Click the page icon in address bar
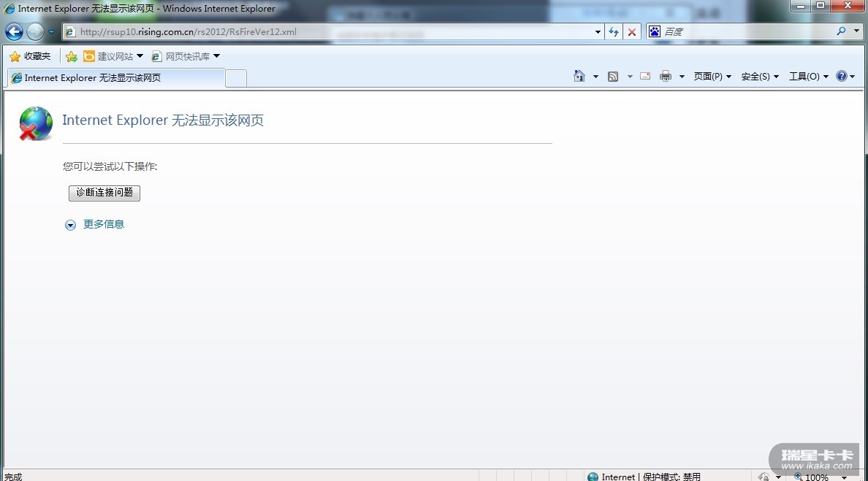The width and height of the screenshot is (868, 481). (69, 32)
